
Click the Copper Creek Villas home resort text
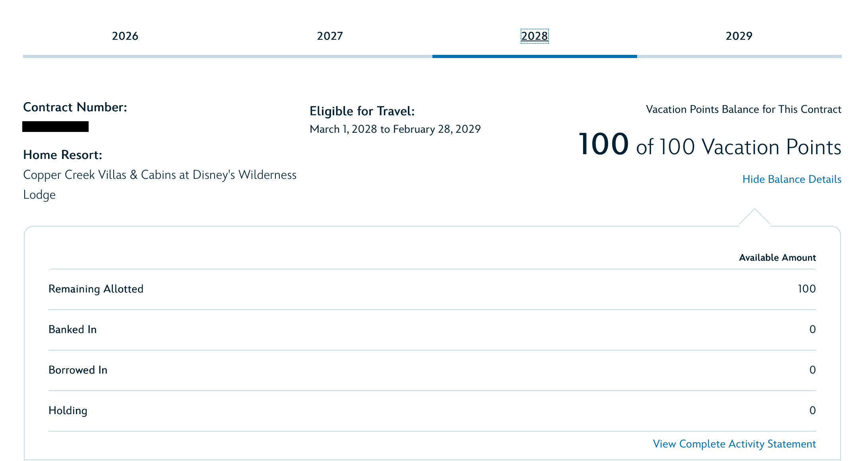(160, 185)
